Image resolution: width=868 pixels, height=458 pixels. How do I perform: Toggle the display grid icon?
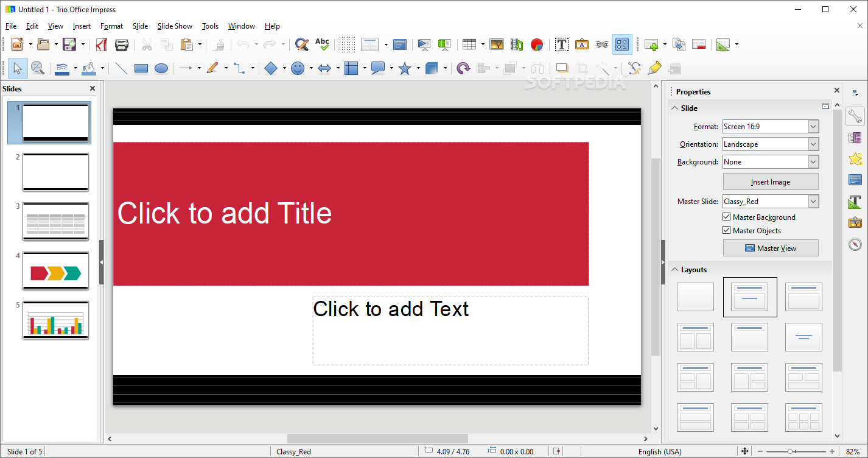(347, 44)
